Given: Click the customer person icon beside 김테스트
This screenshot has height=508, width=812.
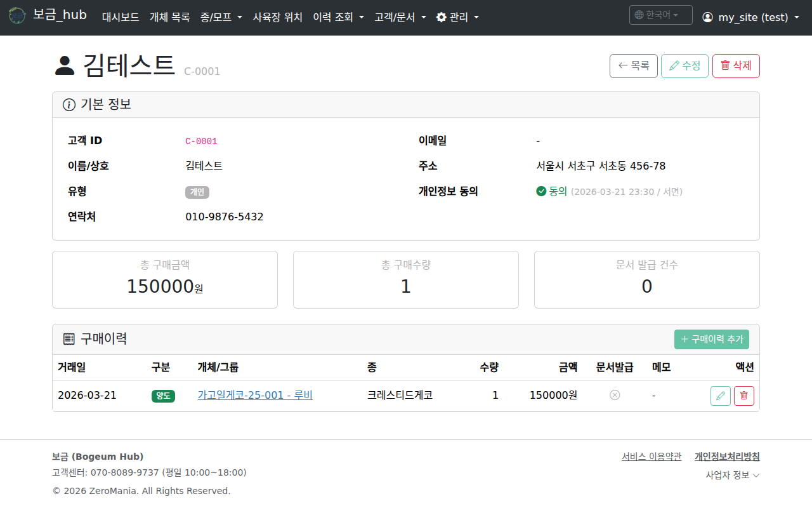Looking at the screenshot, I should (65, 65).
